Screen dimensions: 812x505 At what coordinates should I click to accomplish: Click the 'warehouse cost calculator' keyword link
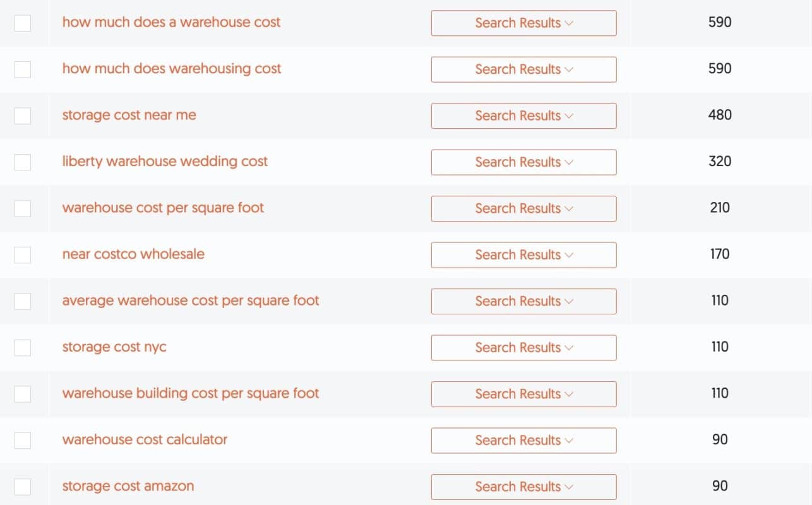[145, 439]
